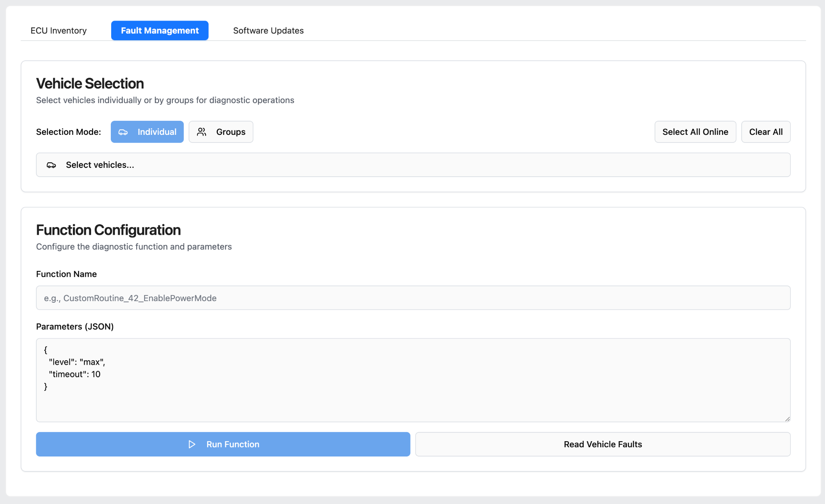Click the play triangle icon on Run Function
The image size is (825, 504).
coord(192,444)
